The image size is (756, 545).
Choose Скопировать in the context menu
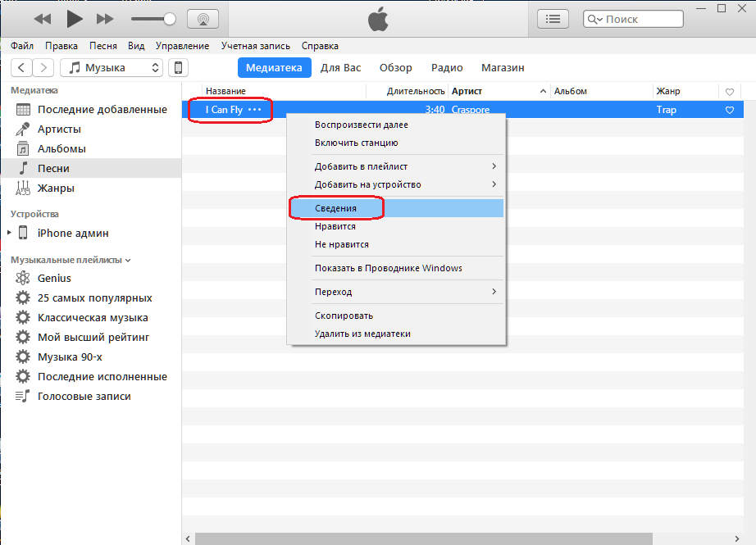[x=395, y=316]
